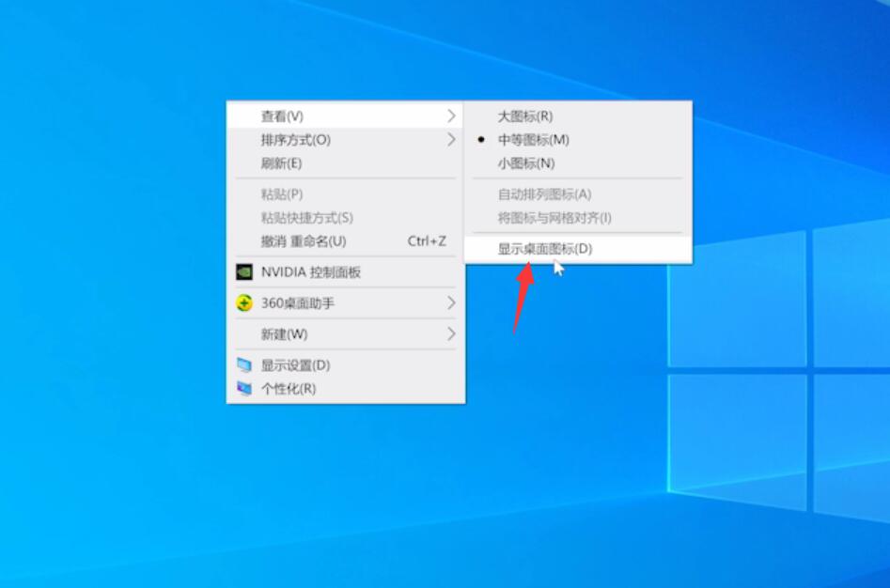This screenshot has width=890, height=588.
Task: Open the 排序方式(O) menu item
Action: pyautogui.click(x=346, y=140)
